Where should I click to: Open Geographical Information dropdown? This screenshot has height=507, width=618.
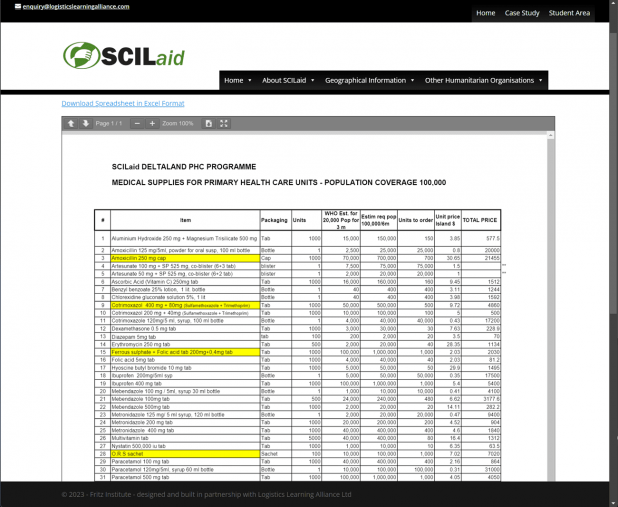369,80
